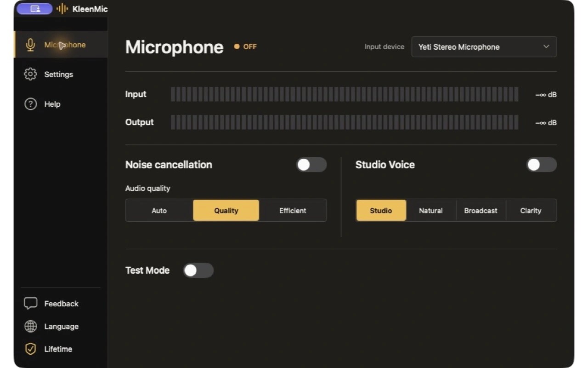Click the Studio Voice heading
588x368 pixels.
click(x=385, y=165)
